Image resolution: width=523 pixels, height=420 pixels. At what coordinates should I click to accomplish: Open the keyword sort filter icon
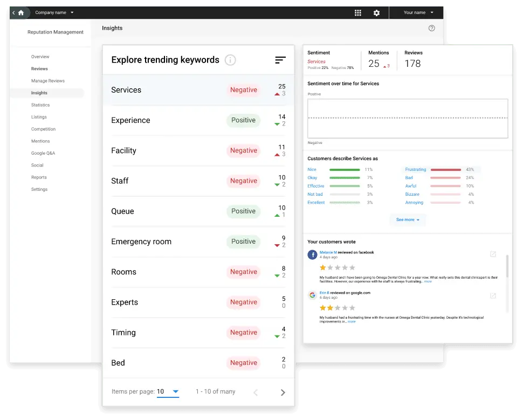(x=280, y=60)
